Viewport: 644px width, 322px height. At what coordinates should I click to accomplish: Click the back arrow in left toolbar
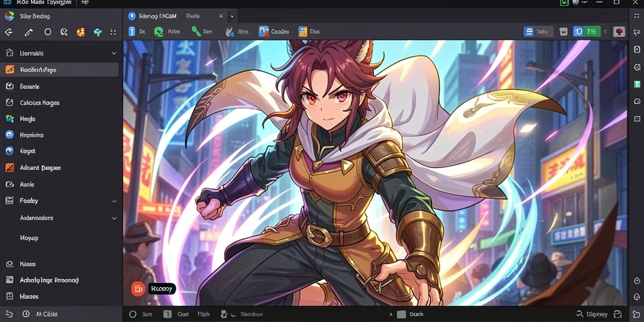[x=9, y=32]
